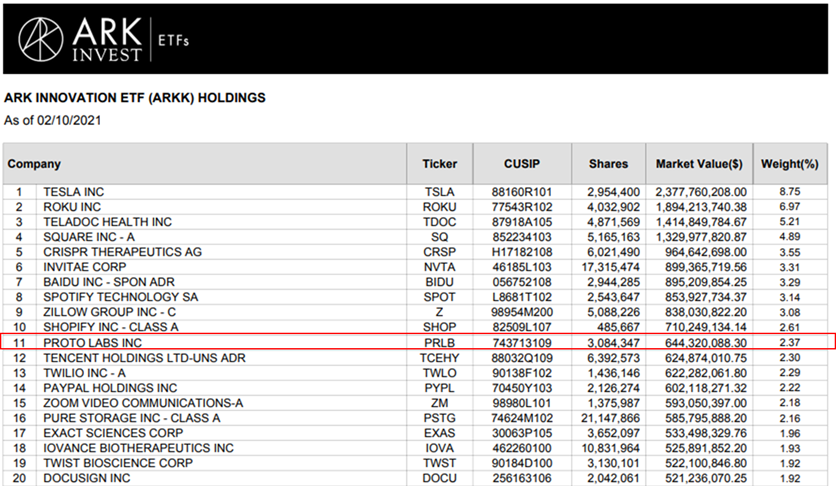836x486 pixels.
Task: Click the CUSIP value 056752108
Action: (x=522, y=281)
